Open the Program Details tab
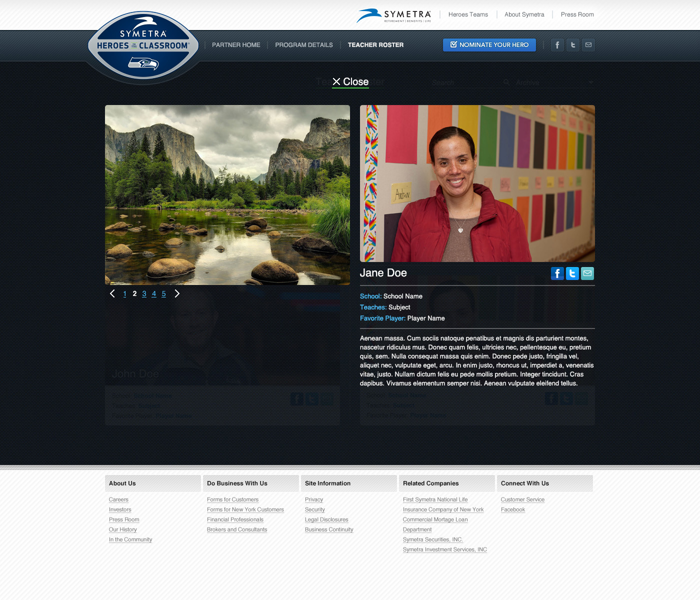Image resolution: width=700 pixels, height=600 pixels. (x=304, y=45)
